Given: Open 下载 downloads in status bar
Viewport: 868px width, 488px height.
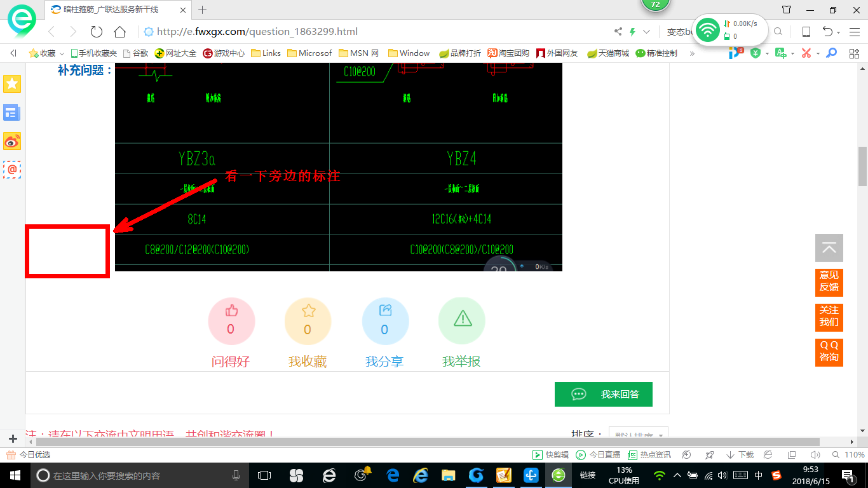Looking at the screenshot, I should pyautogui.click(x=740, y=455).
